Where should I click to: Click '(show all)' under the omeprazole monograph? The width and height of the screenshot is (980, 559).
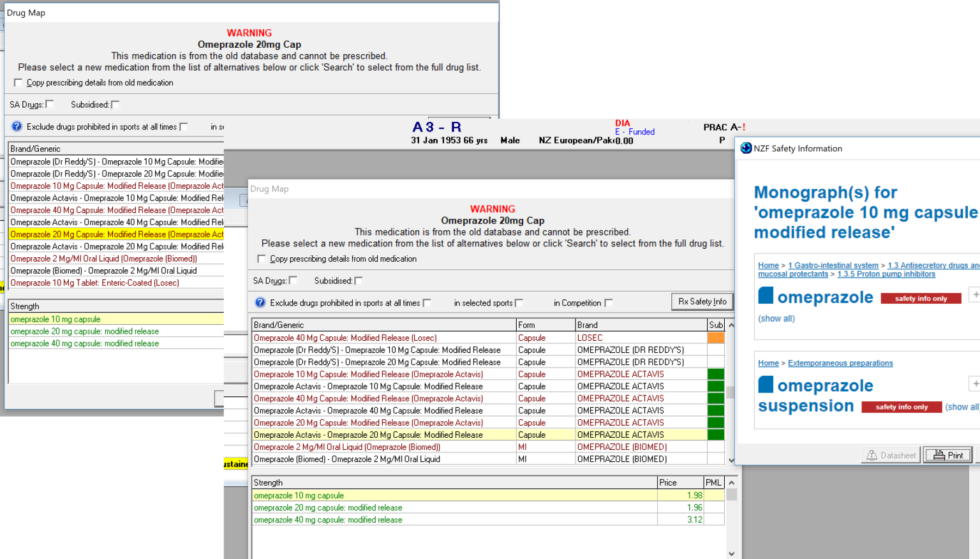(776, 318)
